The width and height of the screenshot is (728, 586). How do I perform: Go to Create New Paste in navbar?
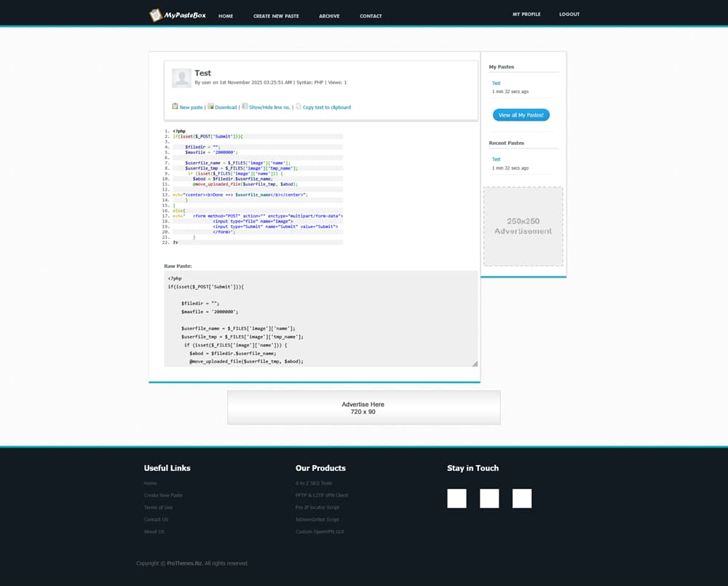click(x=276, y=16)
